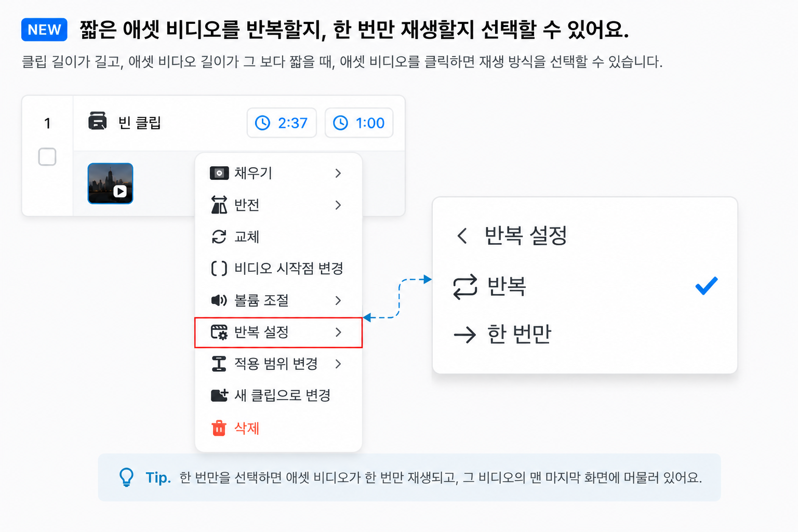This screenshot has width=798, height=532.
Task: Click the city skyline video thumbnail
Action: (111, 183)
